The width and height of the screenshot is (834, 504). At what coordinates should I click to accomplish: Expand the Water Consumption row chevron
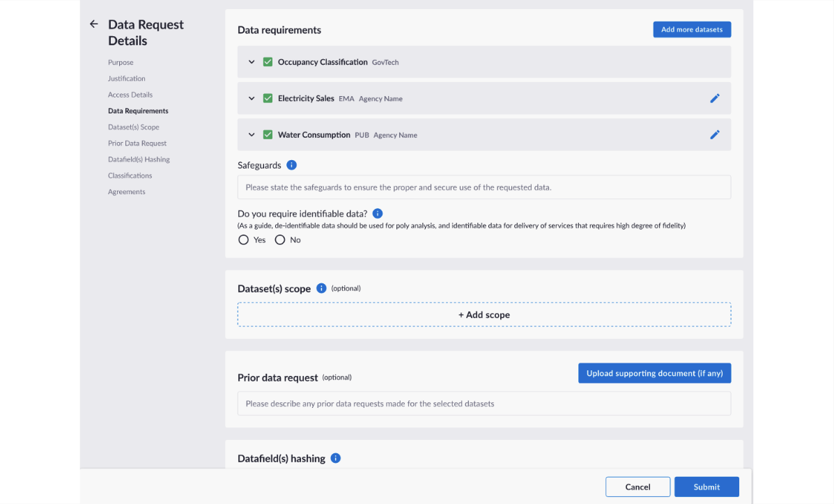pyautogui.click(x=252, y=134)
